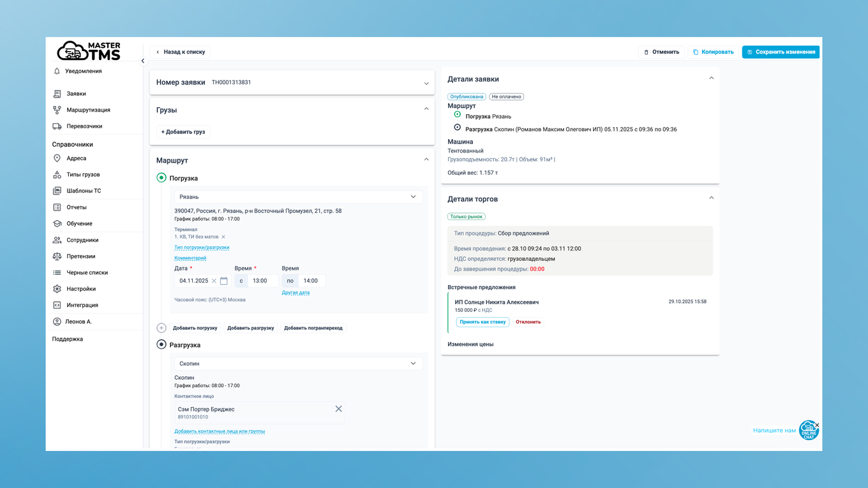Collapse the sidebar with the arrow icon
Viewport: 868px width, 488px height.
[x=143, y=61]
